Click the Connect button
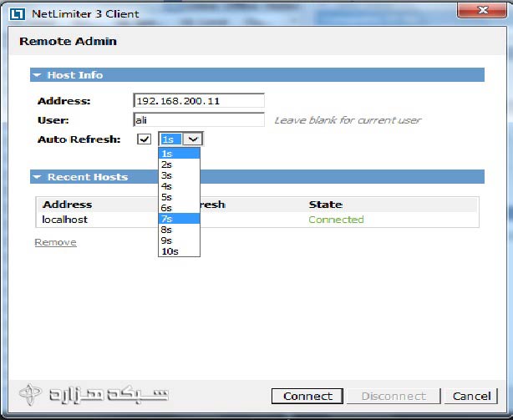Screen dimensions: 513x420 (x=307, y=396)
